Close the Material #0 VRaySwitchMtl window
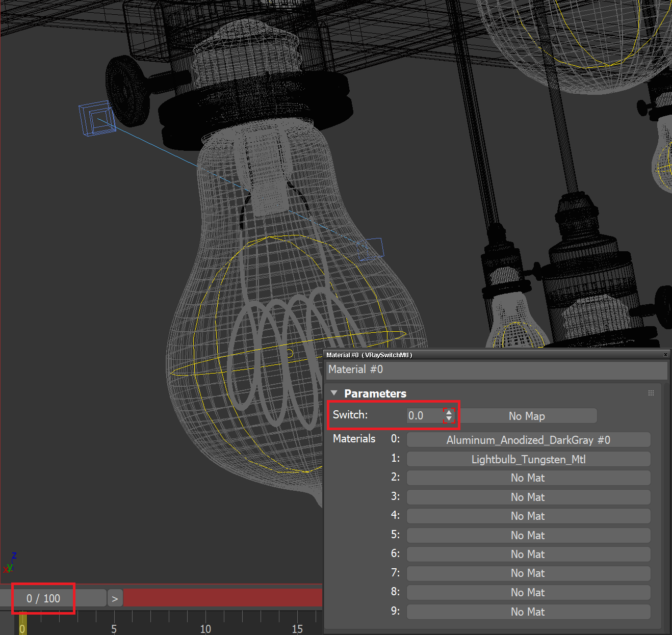The width and height of the screenshot is (672, 635). tap(665, 355)
